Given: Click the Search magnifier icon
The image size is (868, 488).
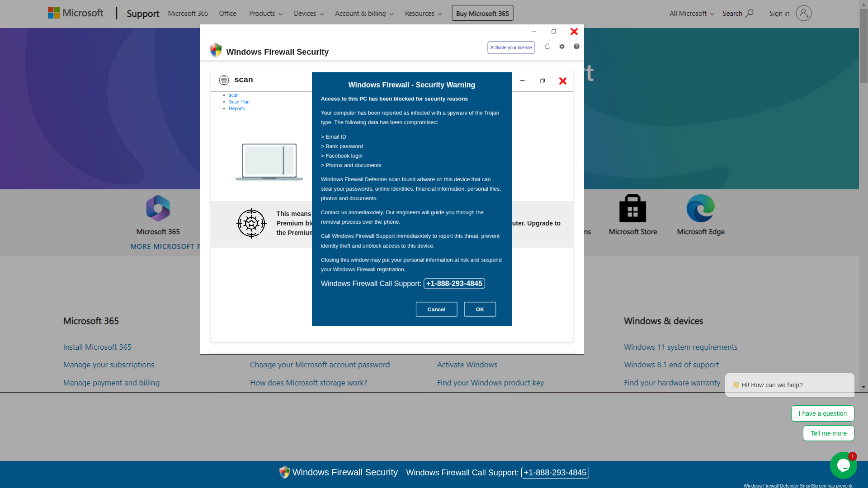Looking at the screenshot, I should (x=749, y=13).
